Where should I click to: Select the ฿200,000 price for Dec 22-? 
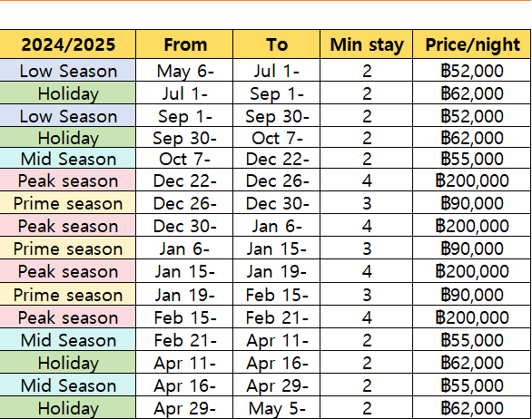click(471, 180)
